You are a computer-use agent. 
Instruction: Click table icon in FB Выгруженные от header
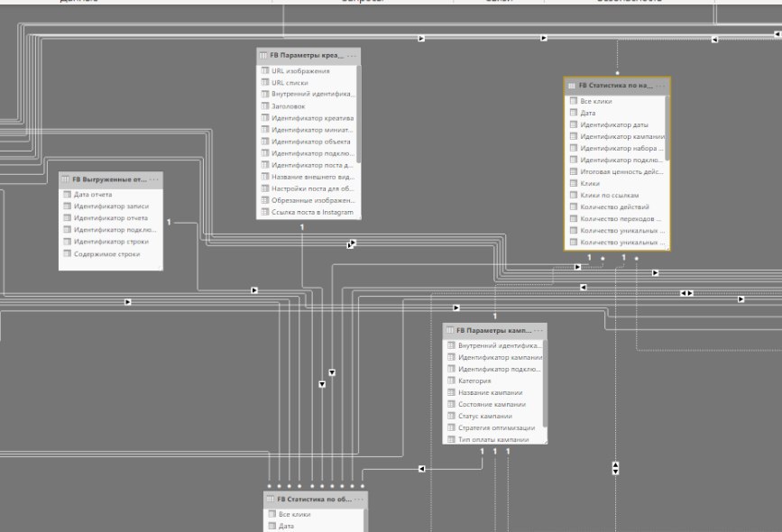pyautogui.click(x=65, y=179)
